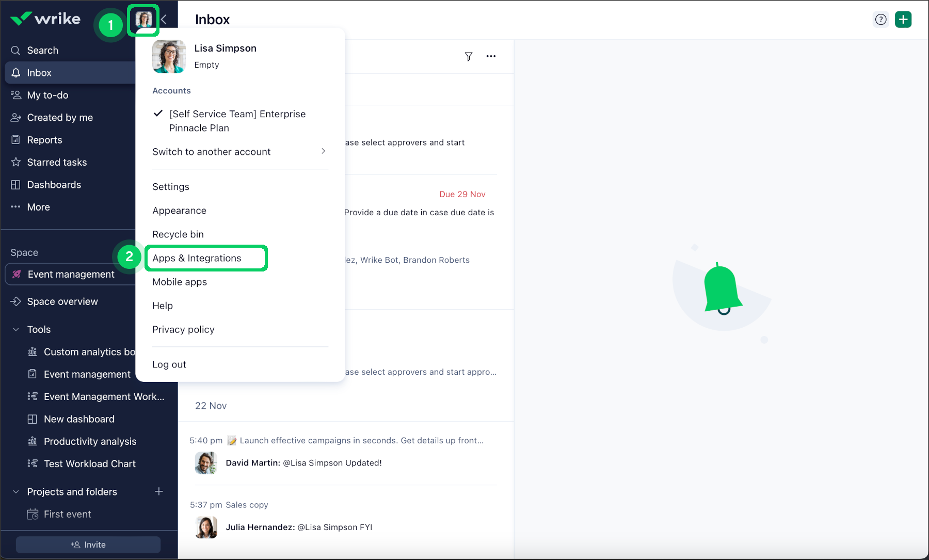Image resolution: width=929 pixels, height=560 pixels.
Task: Collapse the Tools section
Action: (x=14, y=329)
